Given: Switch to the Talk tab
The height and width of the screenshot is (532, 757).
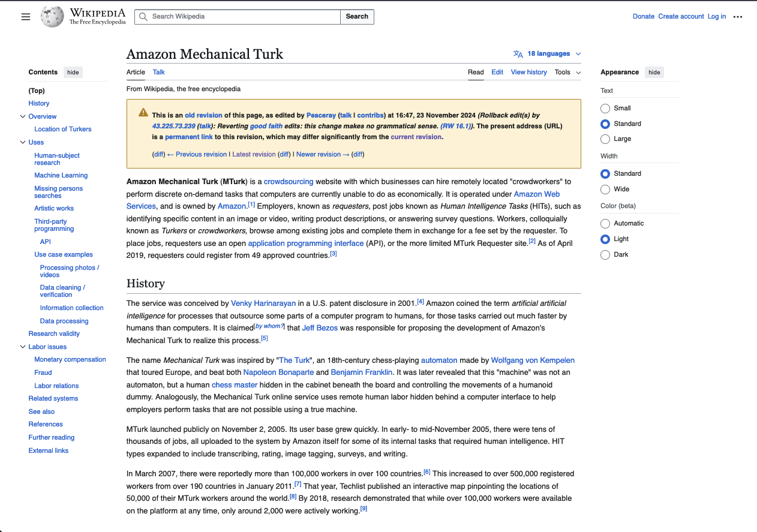Looking at the screenshot, I should point(158,72).
